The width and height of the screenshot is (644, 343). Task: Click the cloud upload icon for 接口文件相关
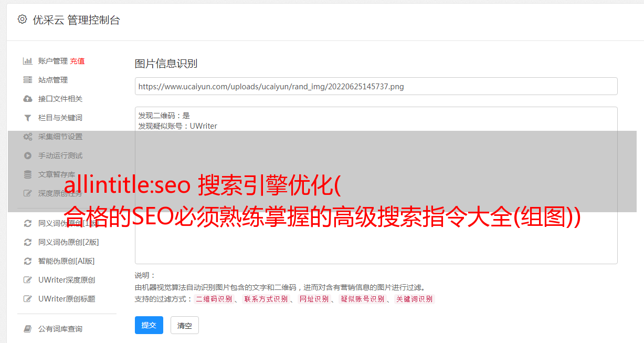point(28,99)
